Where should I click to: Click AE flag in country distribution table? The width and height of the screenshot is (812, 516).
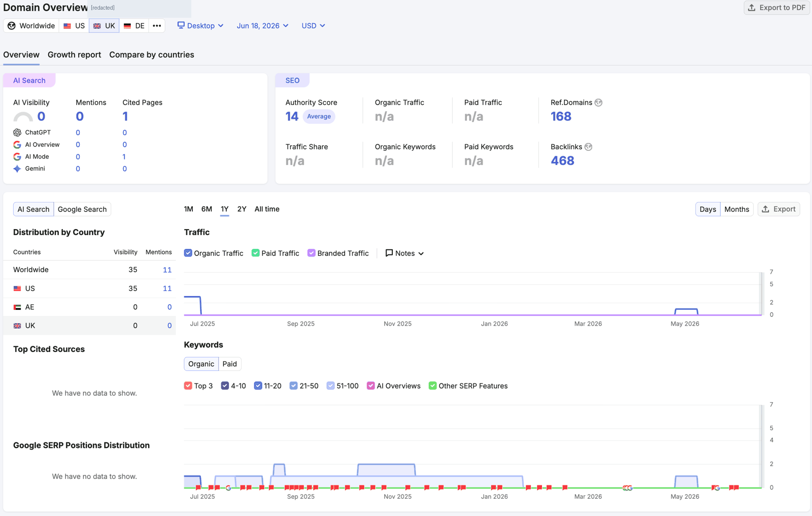pyautogui.click(x=17, y=307)
